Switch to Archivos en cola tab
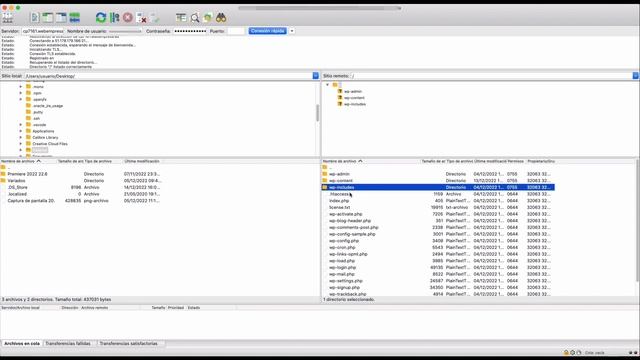This screenshot has height=360, width=640. (x=22, y=344)
